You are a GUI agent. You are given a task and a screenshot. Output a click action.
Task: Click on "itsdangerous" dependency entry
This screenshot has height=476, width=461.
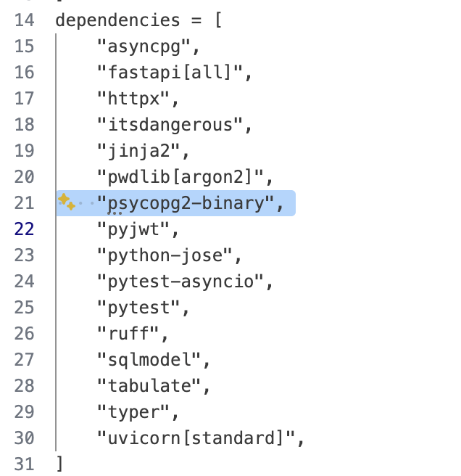[173, 124]
